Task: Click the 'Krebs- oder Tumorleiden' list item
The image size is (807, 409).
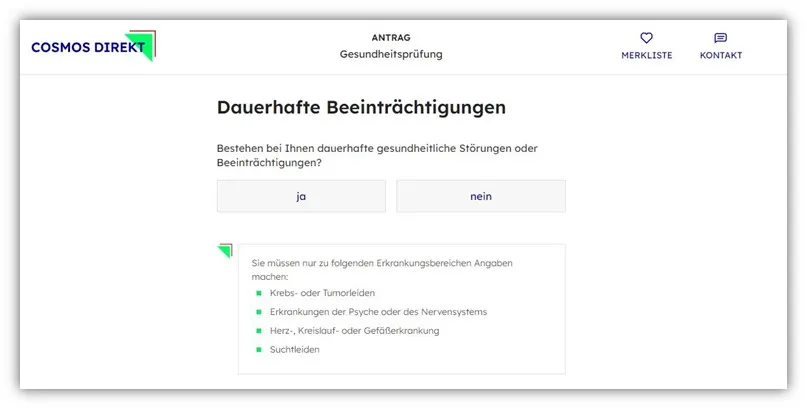Action: click(x=322, y=293)
